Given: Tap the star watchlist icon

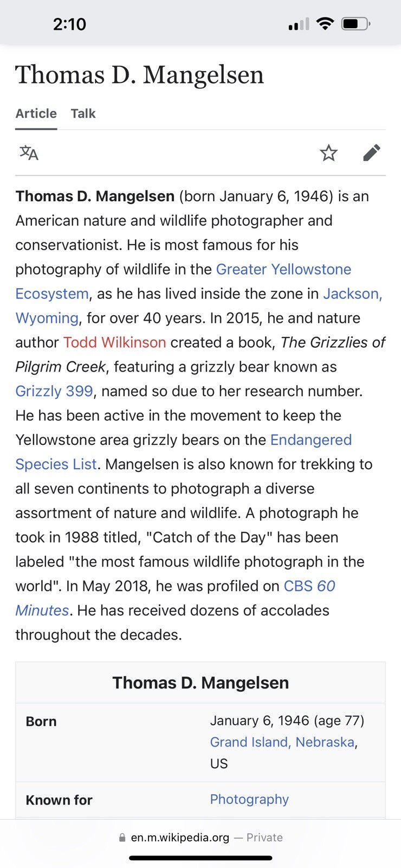Looking at the screenshot, I should coord(328,153).
